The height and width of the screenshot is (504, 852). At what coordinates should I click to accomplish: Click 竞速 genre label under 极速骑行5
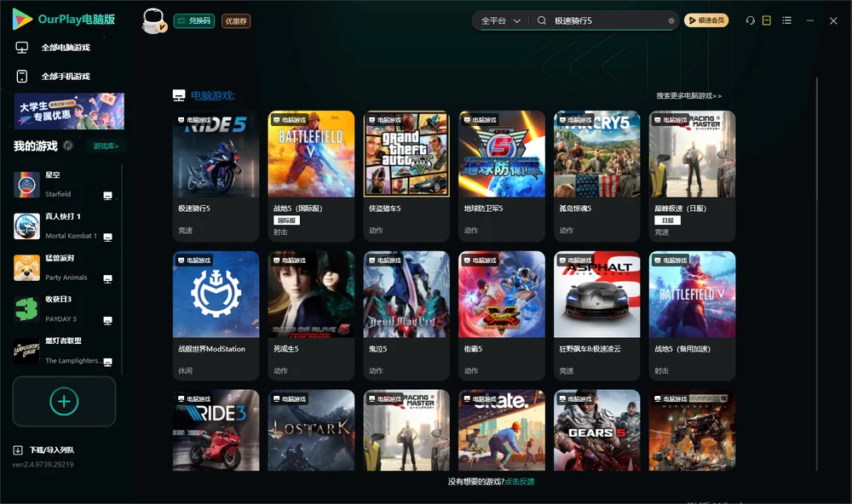[x=185, y=230]
